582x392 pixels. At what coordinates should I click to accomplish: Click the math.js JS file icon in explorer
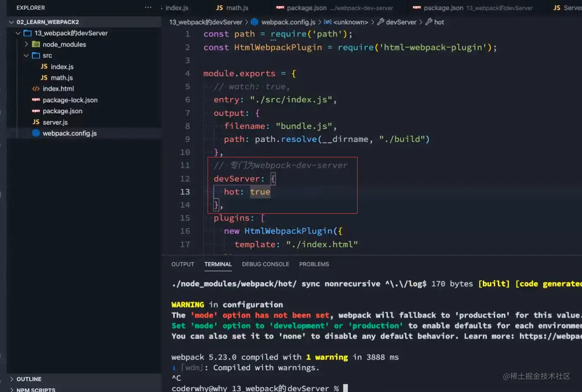click(x=44, y=78)
